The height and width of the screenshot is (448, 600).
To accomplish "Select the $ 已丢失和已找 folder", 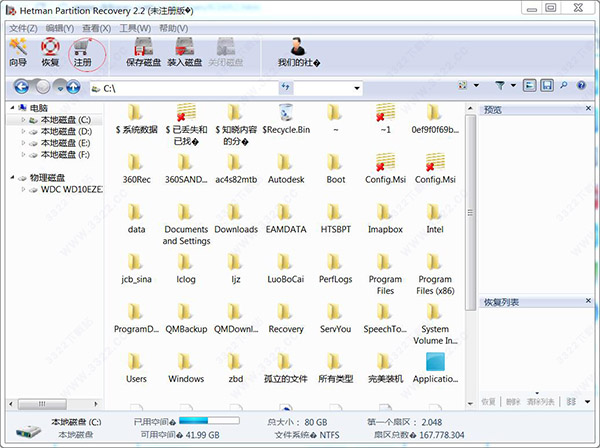I will (186, 125).
